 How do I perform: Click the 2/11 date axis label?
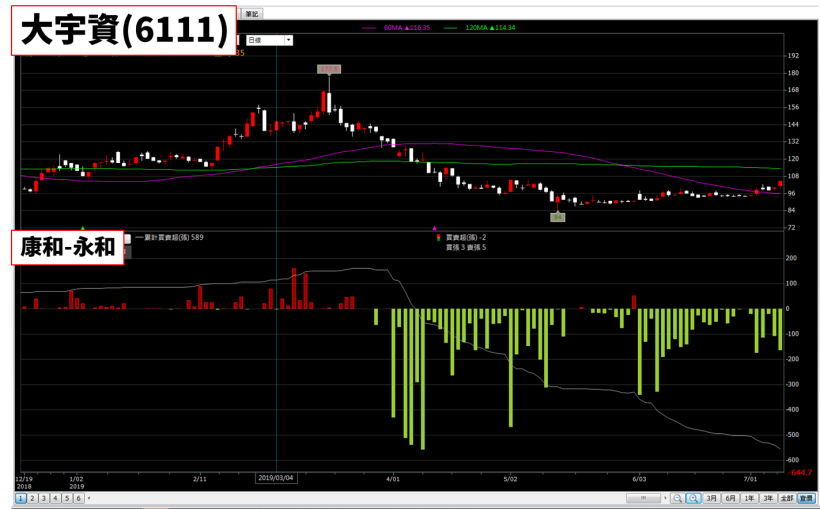(x=200, y=479)
